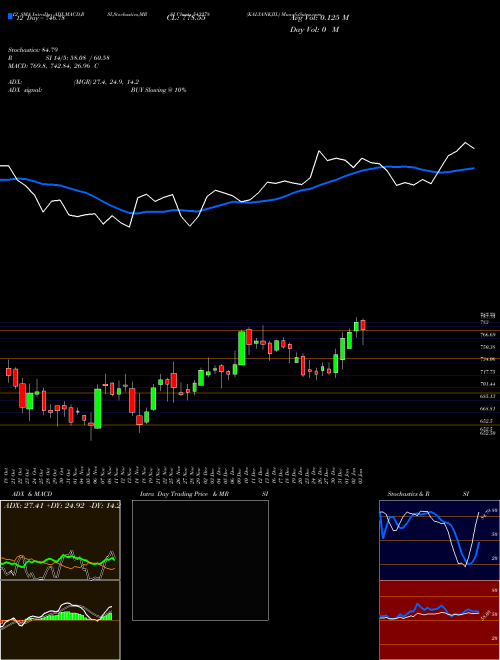Click the '(MGR) 27.4, 24.9, 14.2' values
The height and width of the screenshot is (660, 500).
[x=106, y=82]
